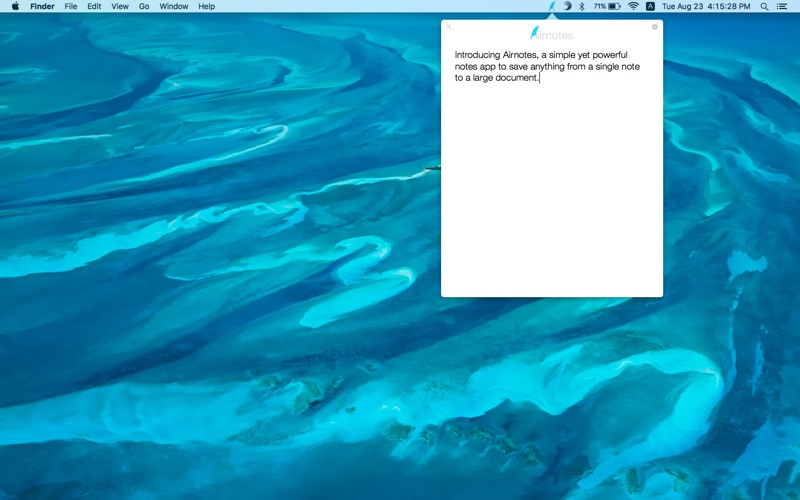
Task: Open the Bluetooth status menu
Action: [x=582, y=6]
